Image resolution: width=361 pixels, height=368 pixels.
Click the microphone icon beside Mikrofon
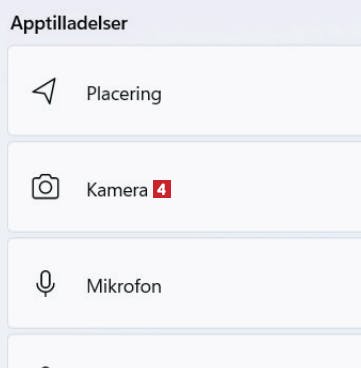45,283
